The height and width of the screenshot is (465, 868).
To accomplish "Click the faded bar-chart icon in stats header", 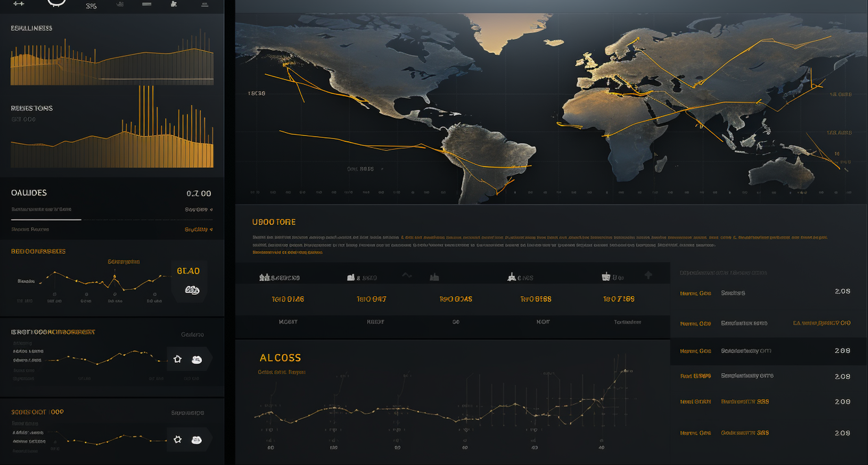I will (x=434, y=277).
